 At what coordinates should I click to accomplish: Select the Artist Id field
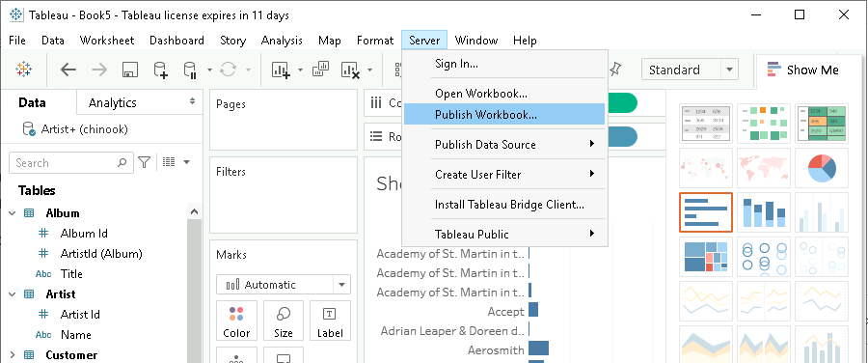(80, 314)
